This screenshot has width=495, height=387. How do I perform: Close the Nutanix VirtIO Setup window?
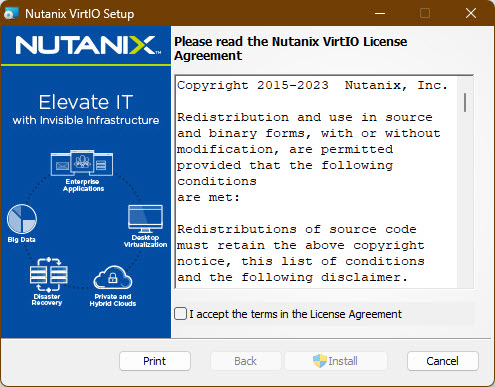point(471,14)
